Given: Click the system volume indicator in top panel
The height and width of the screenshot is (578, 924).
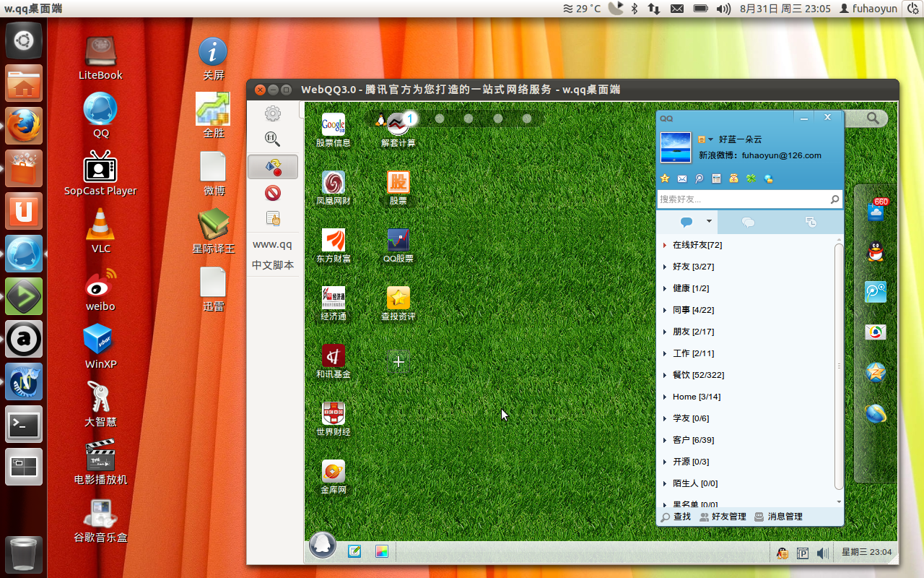Looking at the screenshot, I should tap(723, 9).
